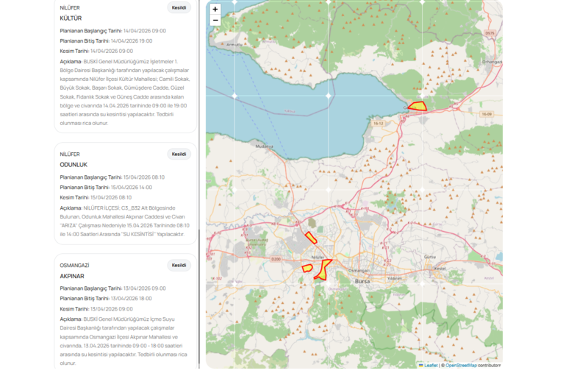Click the small yellow polygon southwest of Nilüfer
588x376 pixels.
(x=307, y=268)
